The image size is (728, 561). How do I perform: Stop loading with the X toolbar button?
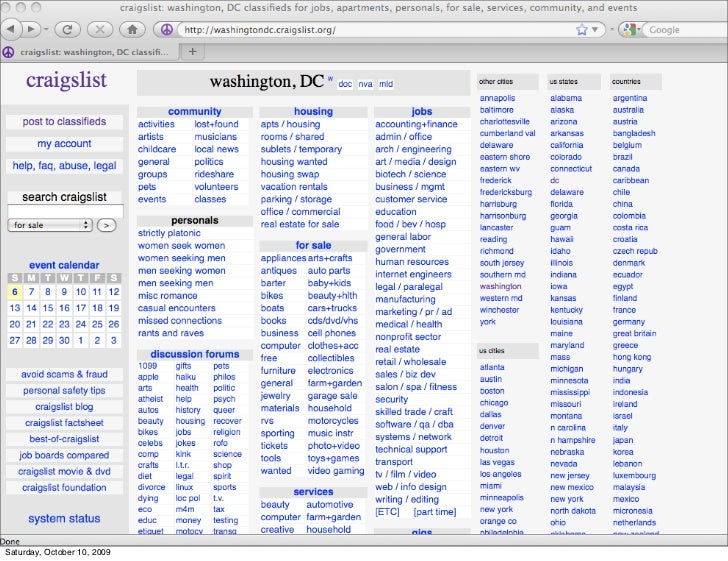[x=99, y=30]
